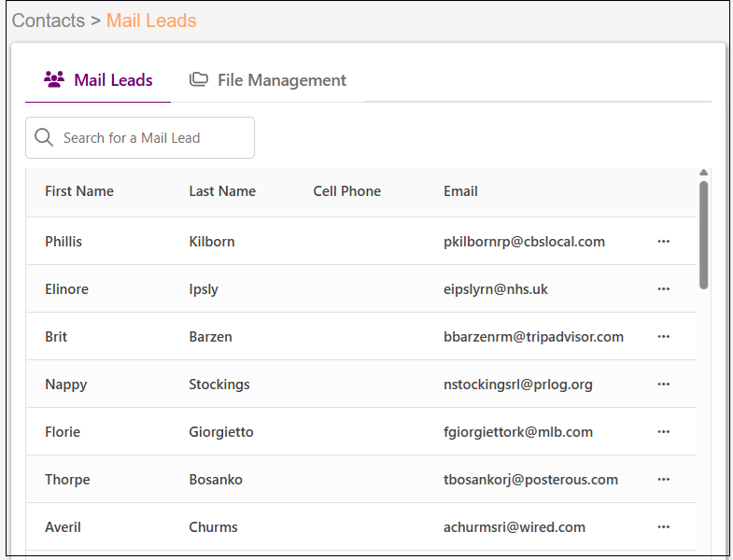Select last name Stockings
Screen dimensions: 733x560
219,385
